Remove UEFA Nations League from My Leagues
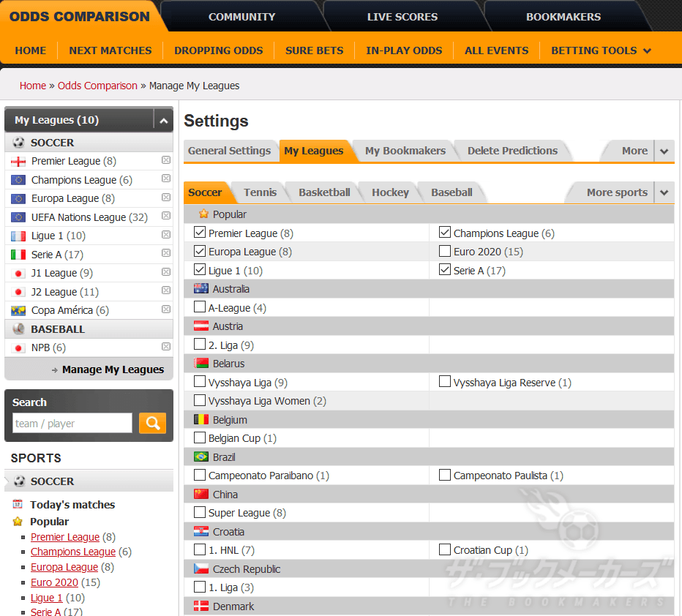 pos(165,216)
